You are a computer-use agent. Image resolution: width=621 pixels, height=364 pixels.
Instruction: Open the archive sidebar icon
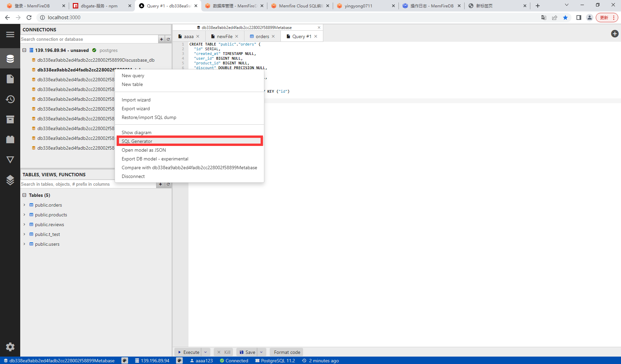pos(10,119)
